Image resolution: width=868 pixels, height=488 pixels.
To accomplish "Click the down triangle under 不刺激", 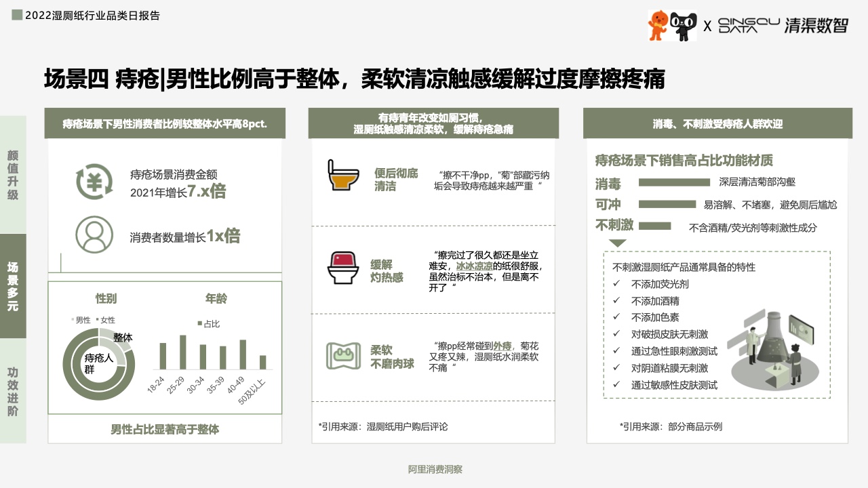I will pos(617,243).
